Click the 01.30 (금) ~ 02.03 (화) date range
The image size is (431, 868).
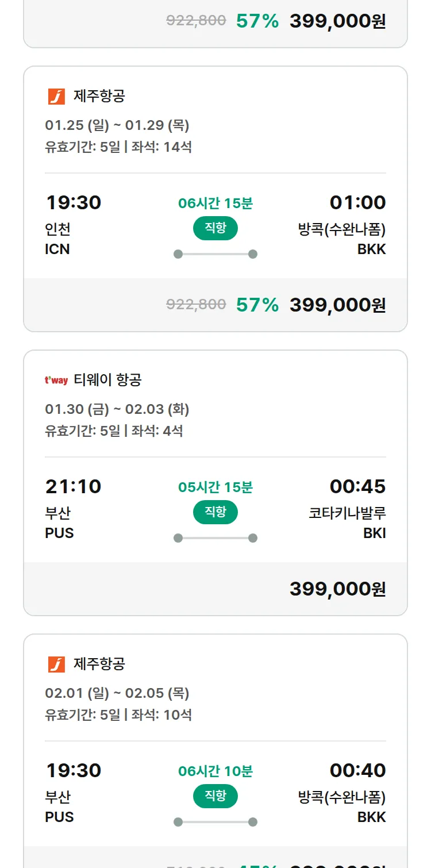tap(117, 409)
